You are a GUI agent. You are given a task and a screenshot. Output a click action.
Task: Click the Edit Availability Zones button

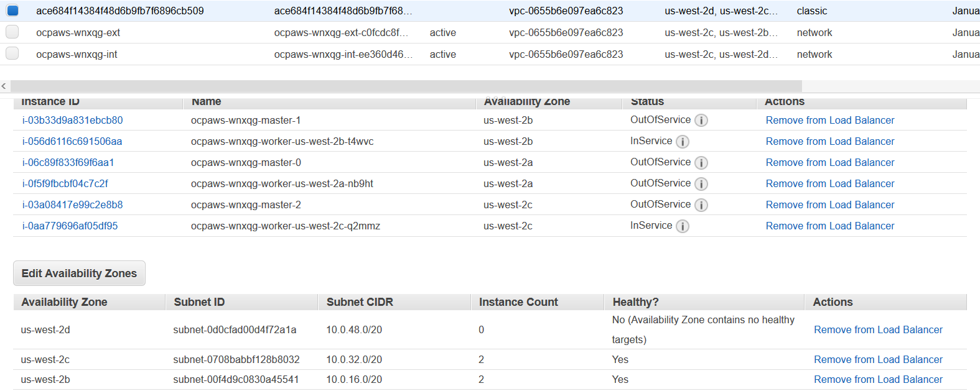(79, 273)
